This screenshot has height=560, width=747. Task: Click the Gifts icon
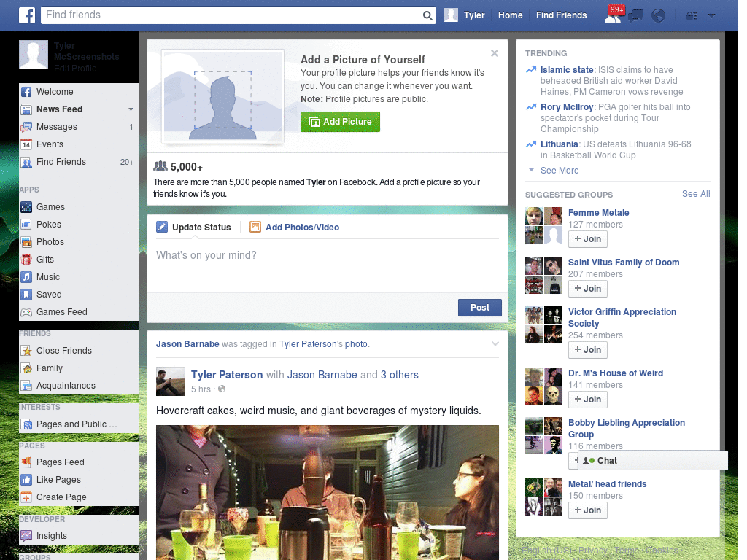click(x=26, y=260)
